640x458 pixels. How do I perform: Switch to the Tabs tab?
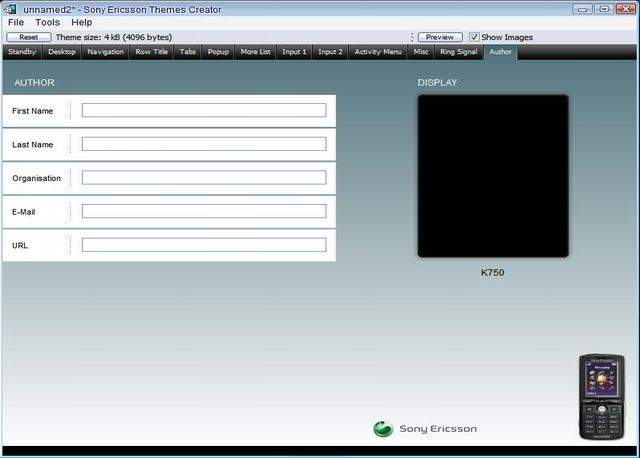click(x=187, y=52)
